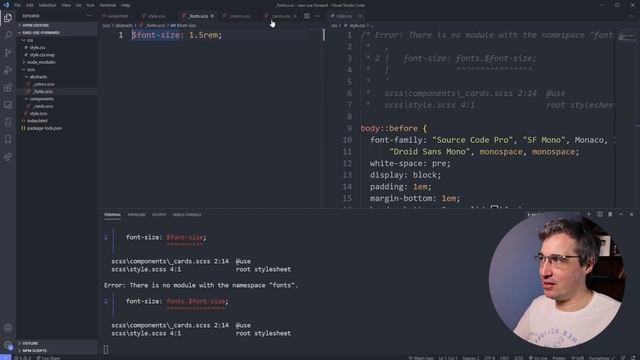Open package-lock.json in the explorer tree
Screen dimensions: 640x360
[x=57, y=128]
